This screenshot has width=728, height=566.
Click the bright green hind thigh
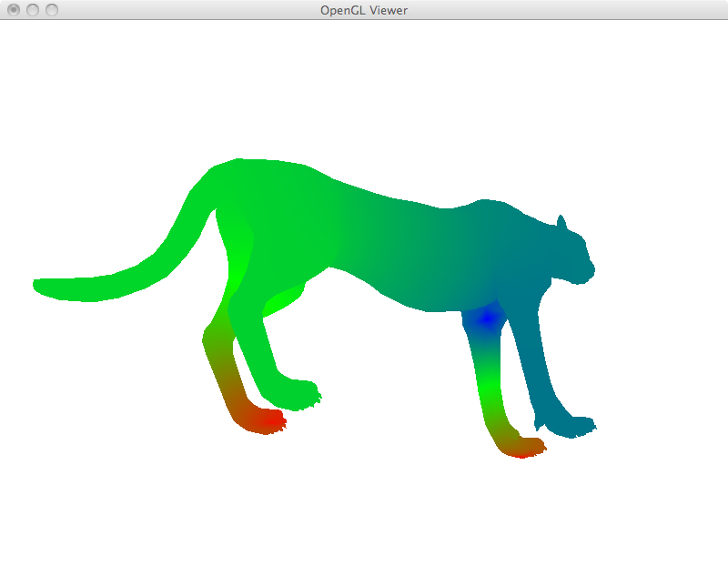(x=238, y=260)
